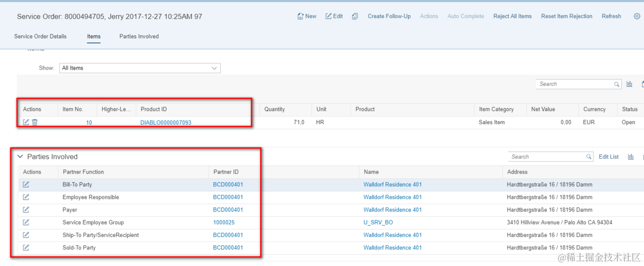Click the Unit column header
The height and width of the screenshot is (266, 644).
(321, 109)
